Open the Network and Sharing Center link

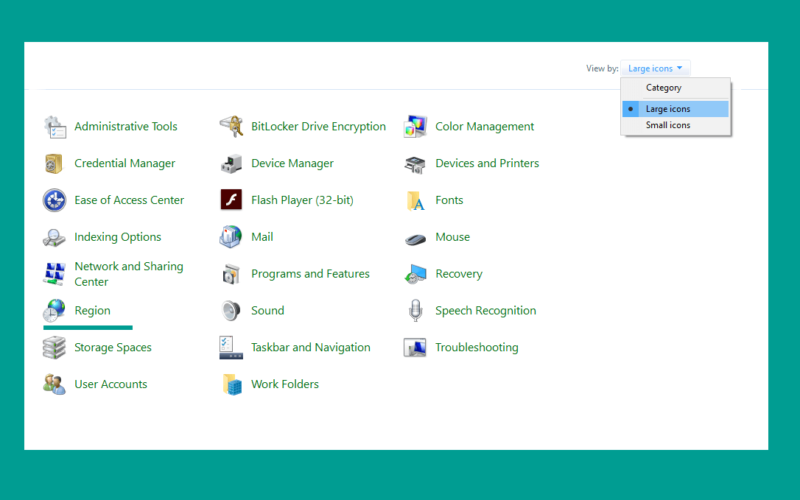pos(129,274)
